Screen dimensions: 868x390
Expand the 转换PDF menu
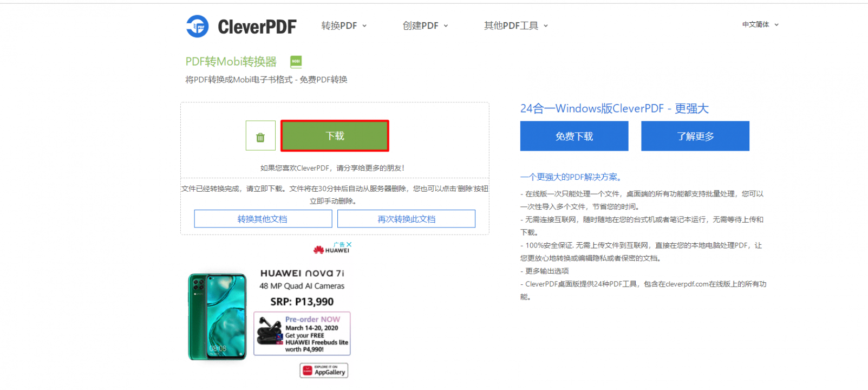[344, 25]
